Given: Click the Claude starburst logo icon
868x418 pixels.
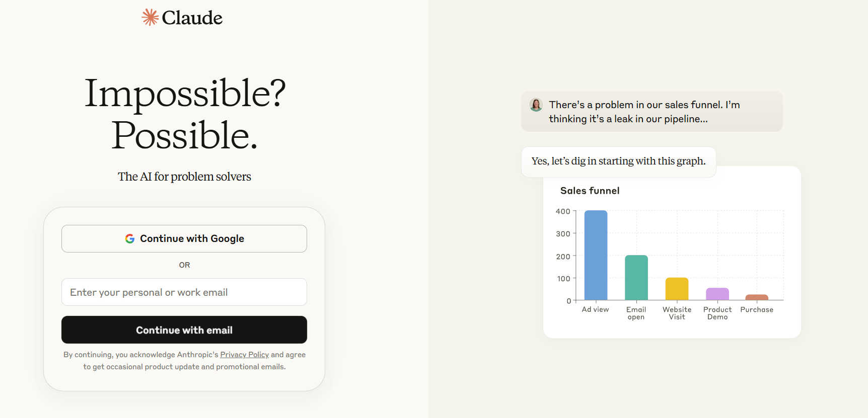Looking at the screenshot, I should point(150,17).
